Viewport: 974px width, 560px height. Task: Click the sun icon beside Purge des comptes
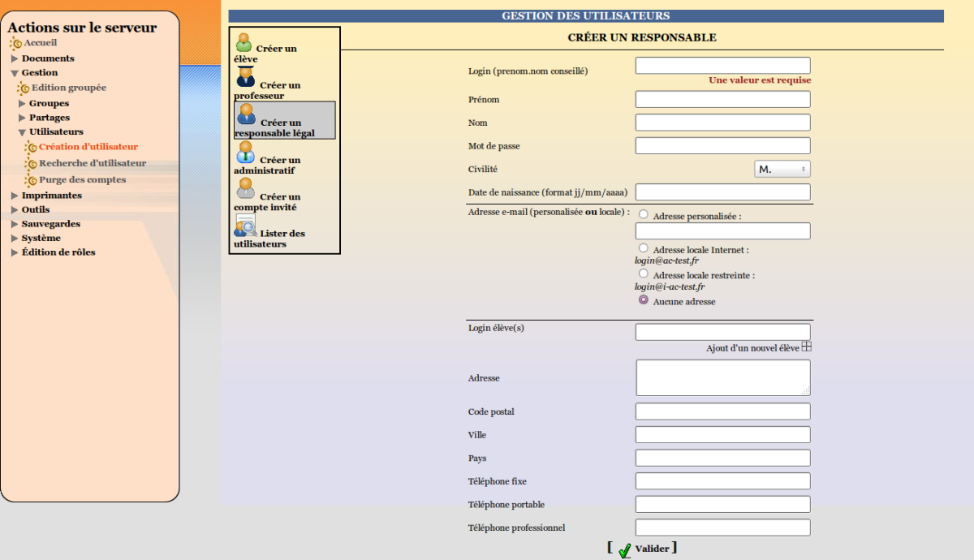point(31,179)
